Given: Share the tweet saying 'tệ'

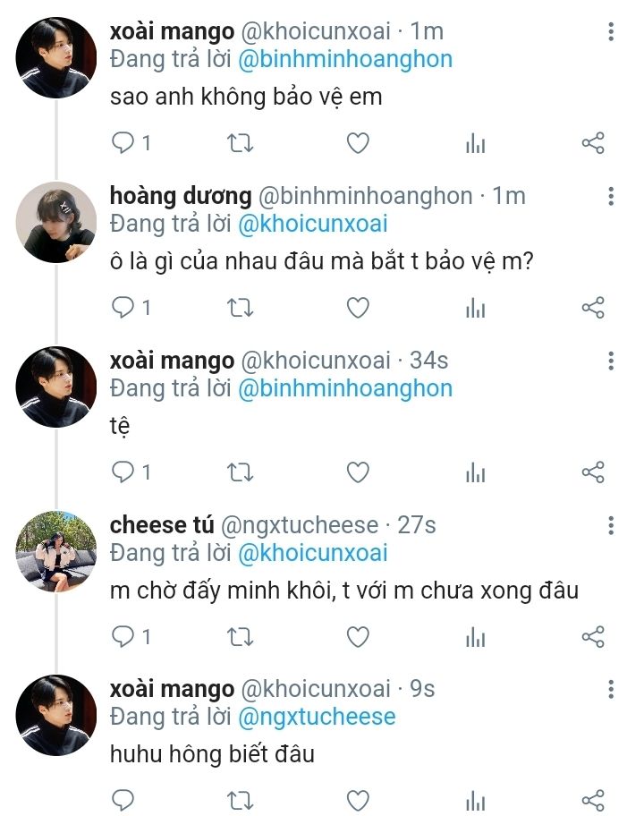Looking at the screenshot, I should pyautogui.click(x=593, y=472).
